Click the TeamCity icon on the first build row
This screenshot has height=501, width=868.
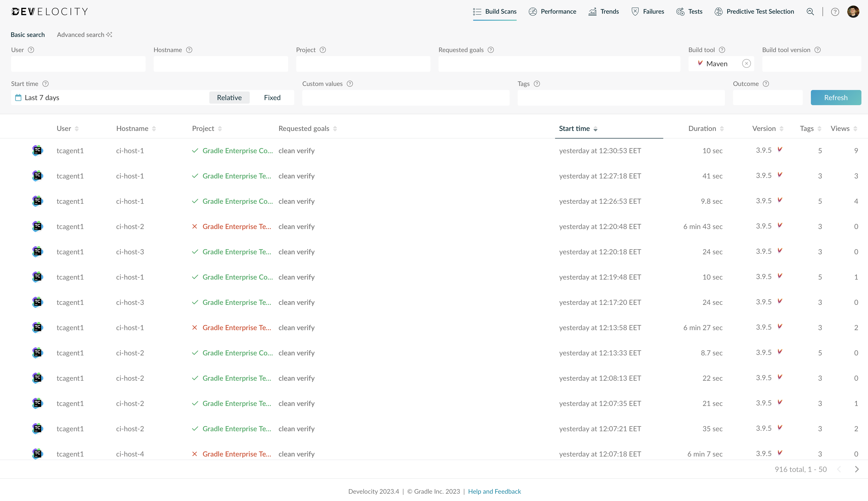(x=38, y=150)
